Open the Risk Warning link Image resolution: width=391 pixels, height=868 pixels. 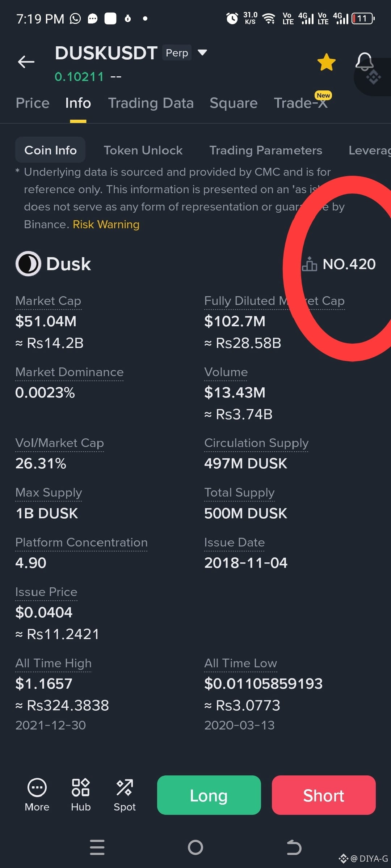point(106,225)
